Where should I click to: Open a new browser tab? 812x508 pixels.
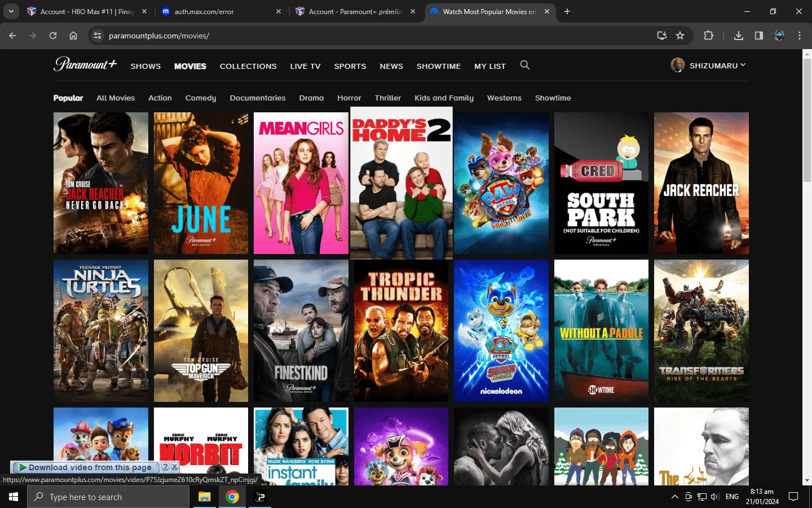567,11
